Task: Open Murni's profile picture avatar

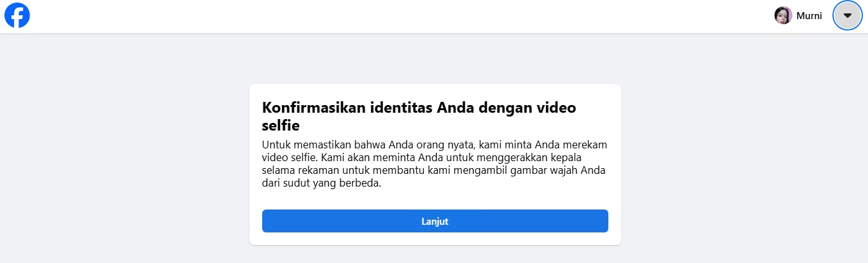Action: point(783,15)
